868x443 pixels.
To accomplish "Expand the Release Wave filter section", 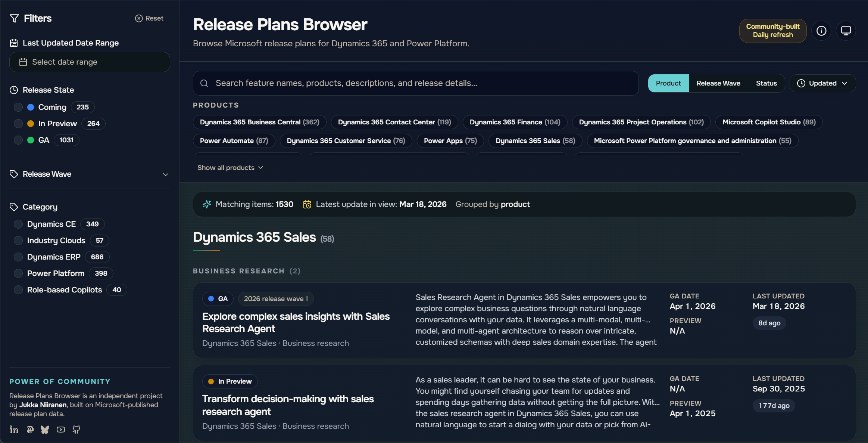I will [x=90, y=174].
